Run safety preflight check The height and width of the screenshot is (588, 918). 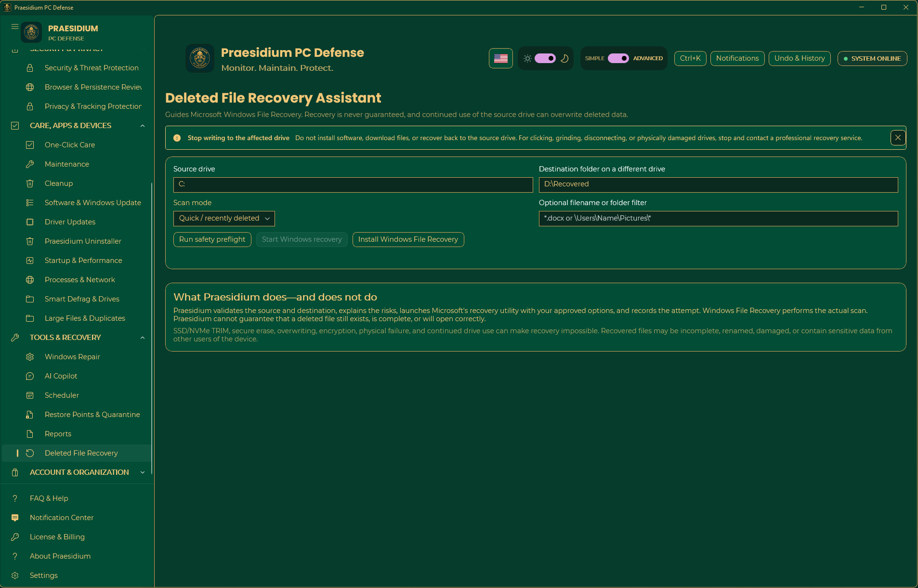pyautogui.click(x=212, y=239)
